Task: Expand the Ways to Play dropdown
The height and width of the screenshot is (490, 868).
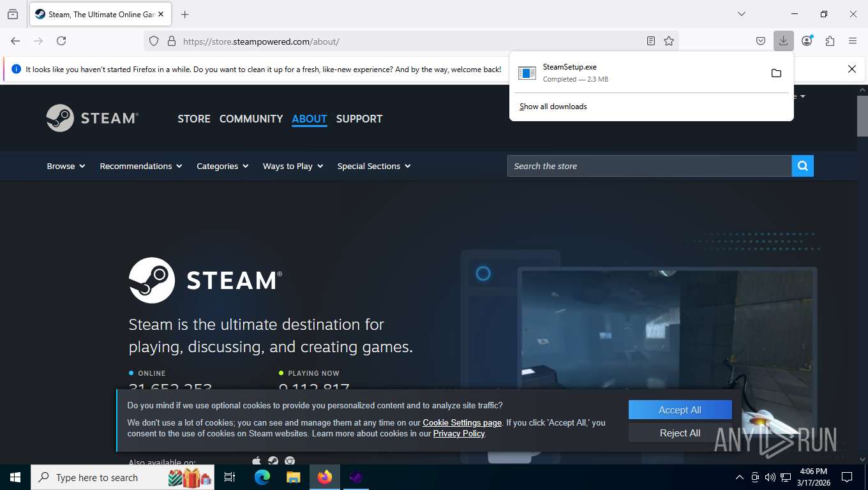Action: pyautogui.click(x=293, y=166)
